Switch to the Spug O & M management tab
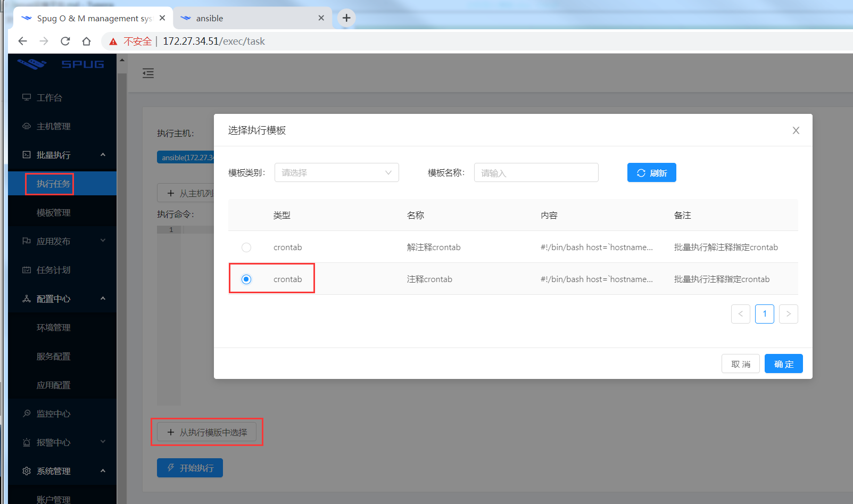 93,18
